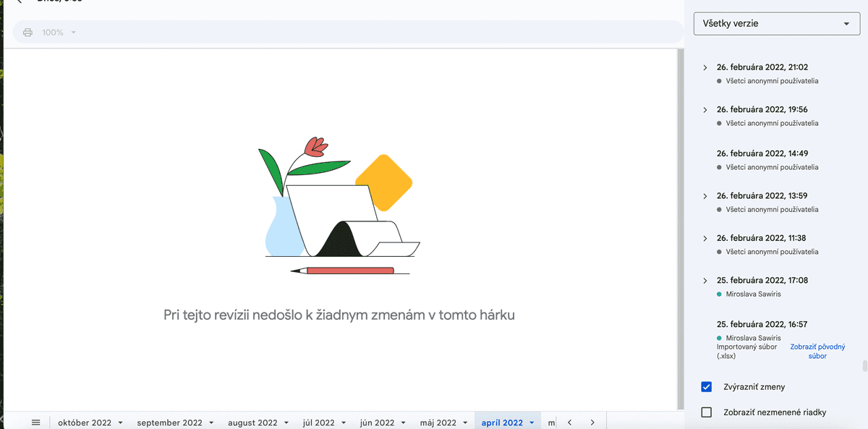The height and width of the screenshot is (429, 868).
Task: Open the október 2022 tab menu arrow
Action: 120,422
